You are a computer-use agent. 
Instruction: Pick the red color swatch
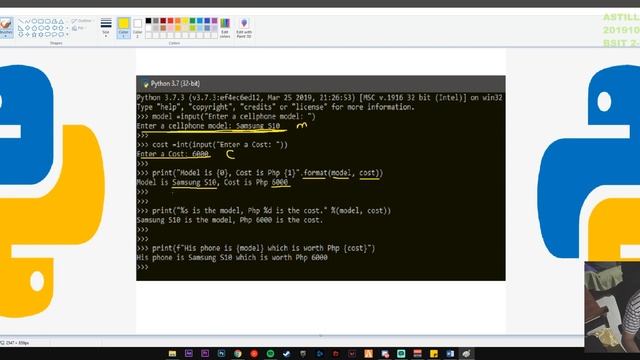coord(170,20)
